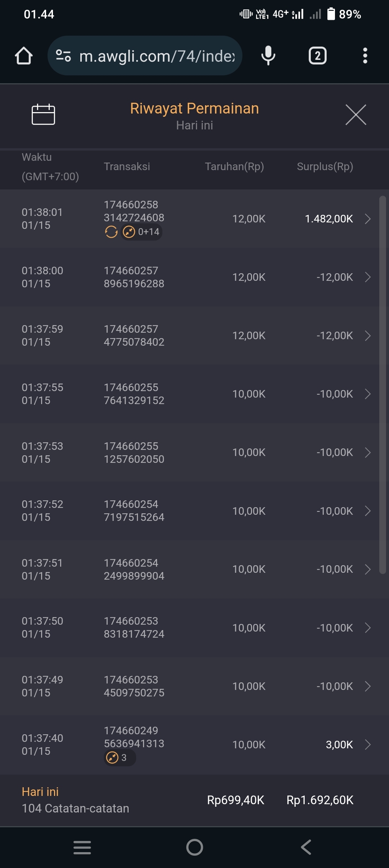Tap the browser home icon

click(x=24, y=56)
